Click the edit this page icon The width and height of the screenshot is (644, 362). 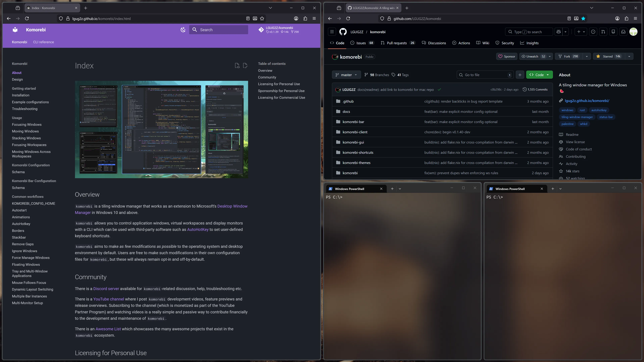click(245, 65)
